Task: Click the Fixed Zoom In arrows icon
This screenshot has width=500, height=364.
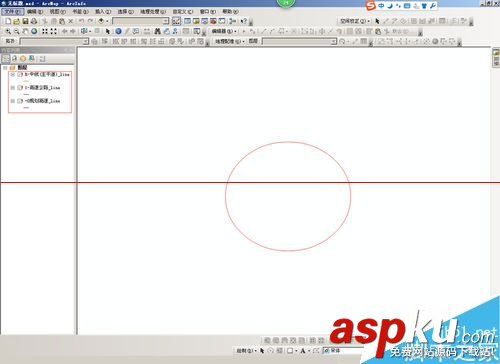Action: 45,31
